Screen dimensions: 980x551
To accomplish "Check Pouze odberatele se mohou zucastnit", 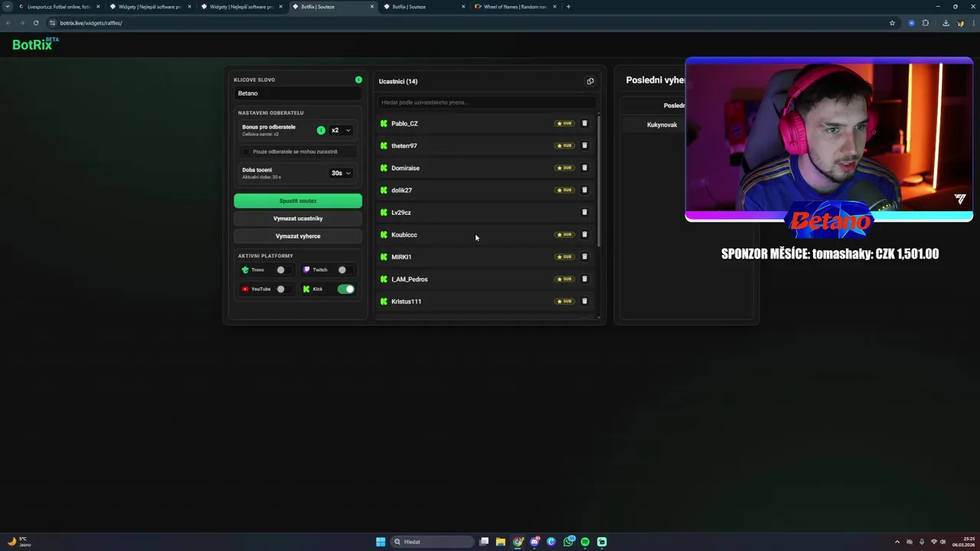I will tap(247, 152).
